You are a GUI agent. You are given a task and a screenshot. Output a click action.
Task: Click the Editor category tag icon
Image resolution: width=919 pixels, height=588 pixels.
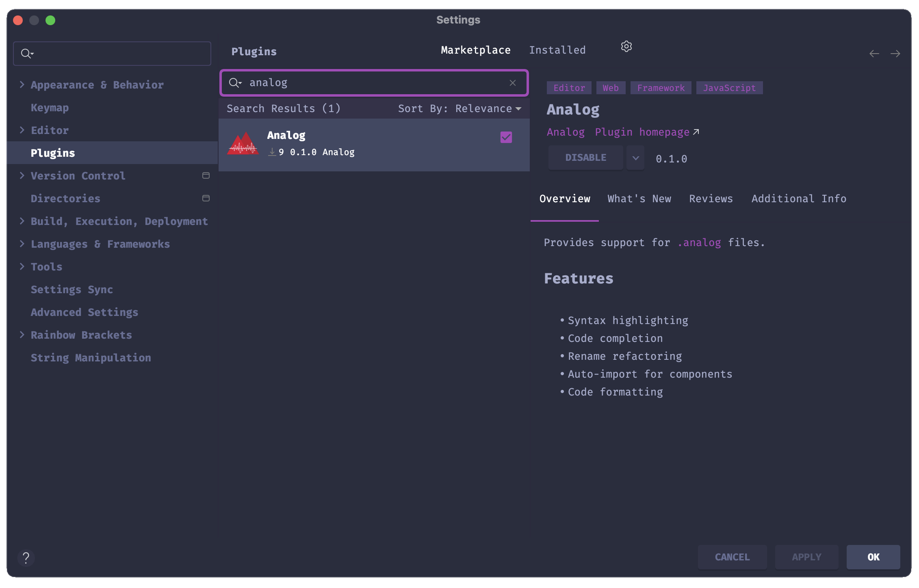569,88
